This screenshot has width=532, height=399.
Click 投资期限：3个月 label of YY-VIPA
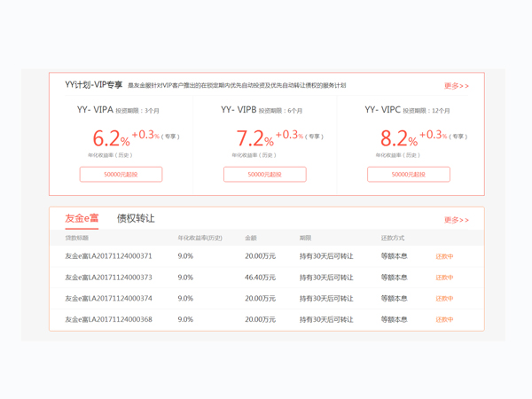click(x=137, y=111)
